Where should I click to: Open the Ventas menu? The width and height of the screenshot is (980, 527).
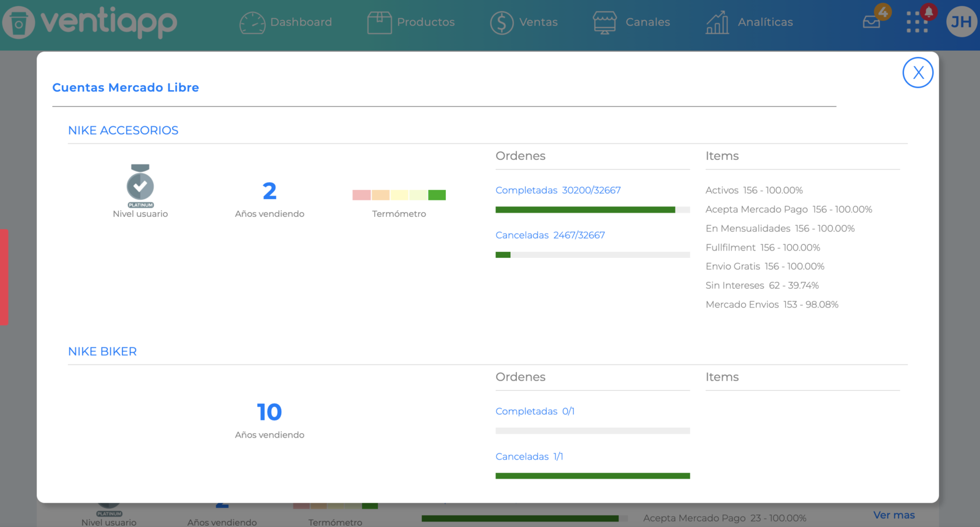(538, 22)
